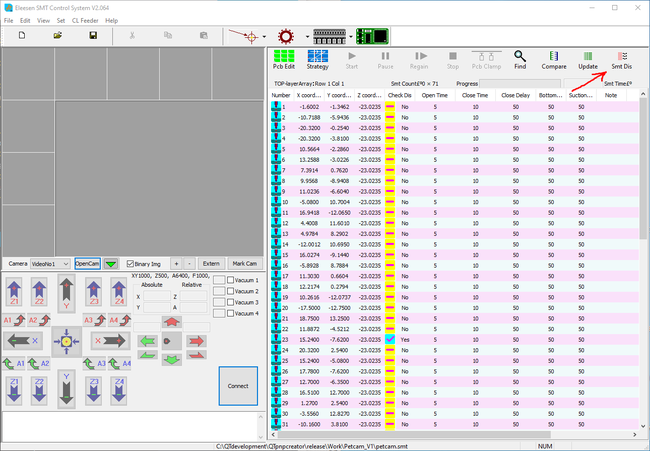Image resolution: width=650 pixels, height=451 pixels.
Task: Click the red up jog arrow
Action: [x=172, y=321]
